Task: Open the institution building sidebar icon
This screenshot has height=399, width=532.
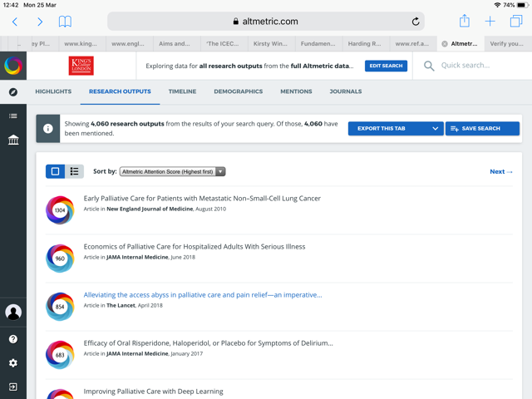Action: coord(13,140)
